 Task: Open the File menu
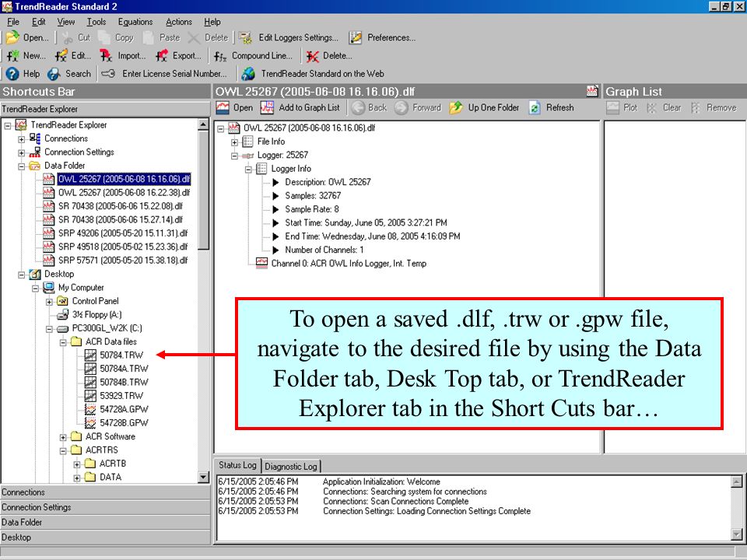[13, 22]
